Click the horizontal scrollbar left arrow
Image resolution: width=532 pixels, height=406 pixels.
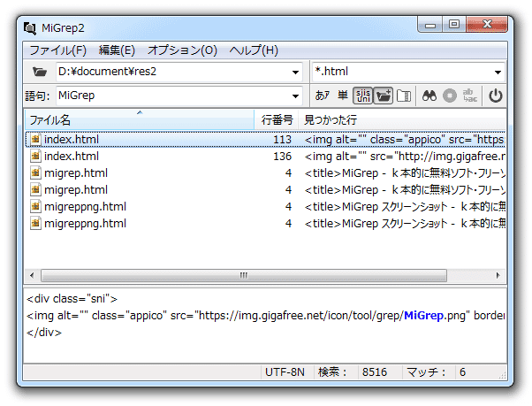(32, 275)
